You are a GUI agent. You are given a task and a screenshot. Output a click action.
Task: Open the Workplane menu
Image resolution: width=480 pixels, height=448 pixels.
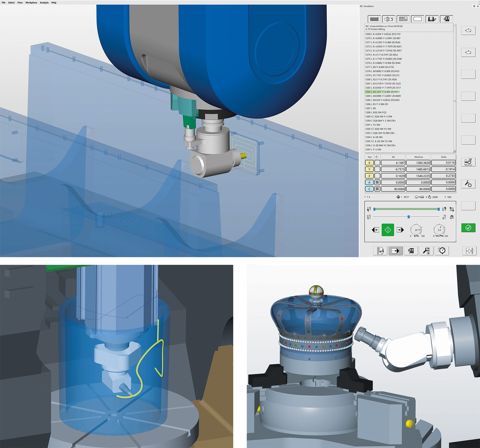(x=31, y=2)
